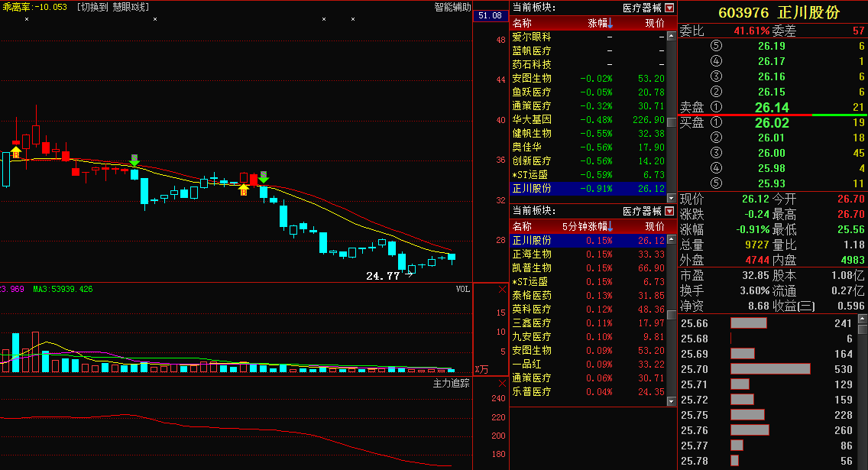Select 凯普生物 in 5-minute gain list
Image resolution: width=868 pixels, height=470 pixels.
[x=532, y=268]
